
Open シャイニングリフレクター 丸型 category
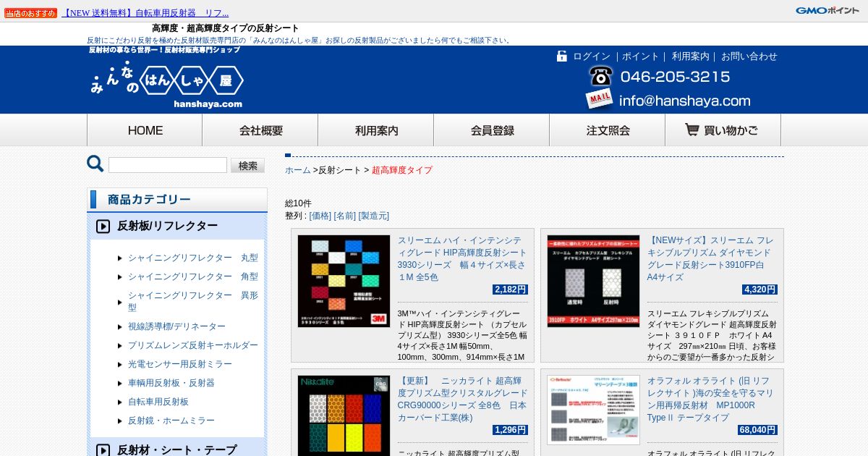(x=193, y=258)
